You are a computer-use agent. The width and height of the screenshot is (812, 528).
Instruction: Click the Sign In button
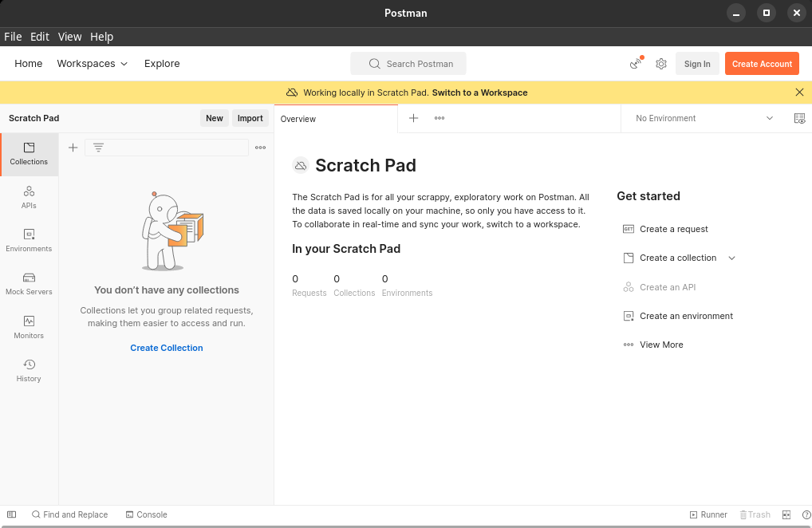(x=697, y=64)
